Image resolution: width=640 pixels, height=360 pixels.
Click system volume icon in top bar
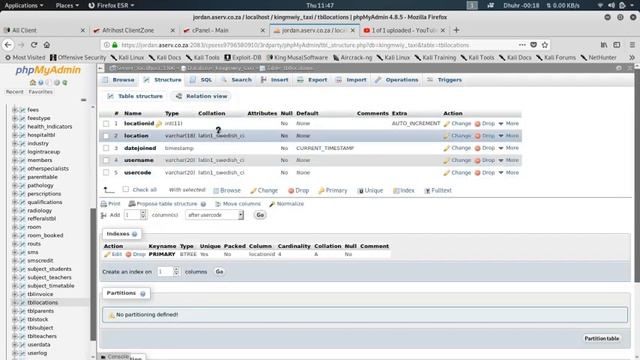[x=611, y=5]
